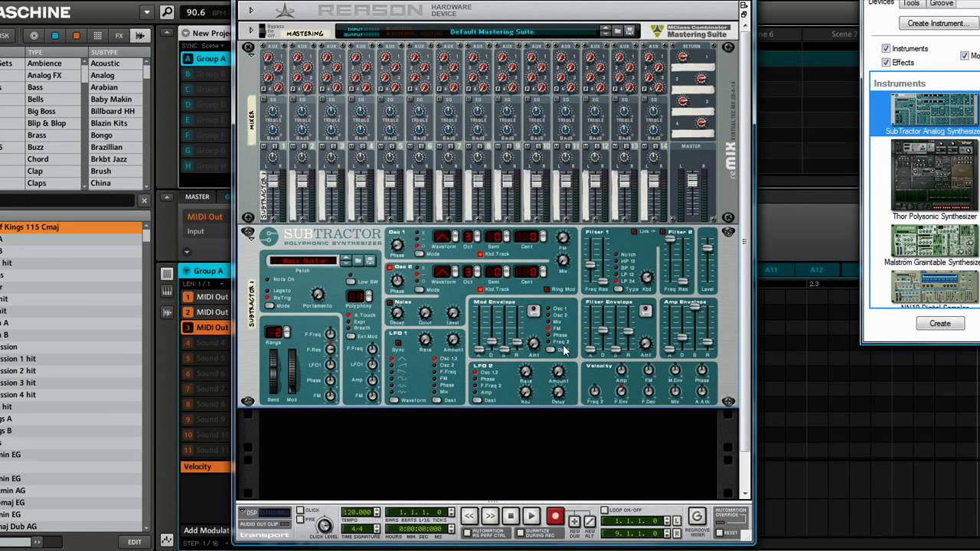Select the grid pattern filter icon in Maschine browser
980x551 pixels.
point(97,35)
